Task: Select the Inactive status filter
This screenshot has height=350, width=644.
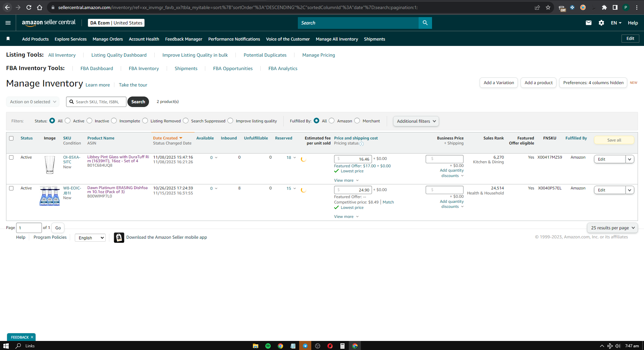Action: coord(90,121)
